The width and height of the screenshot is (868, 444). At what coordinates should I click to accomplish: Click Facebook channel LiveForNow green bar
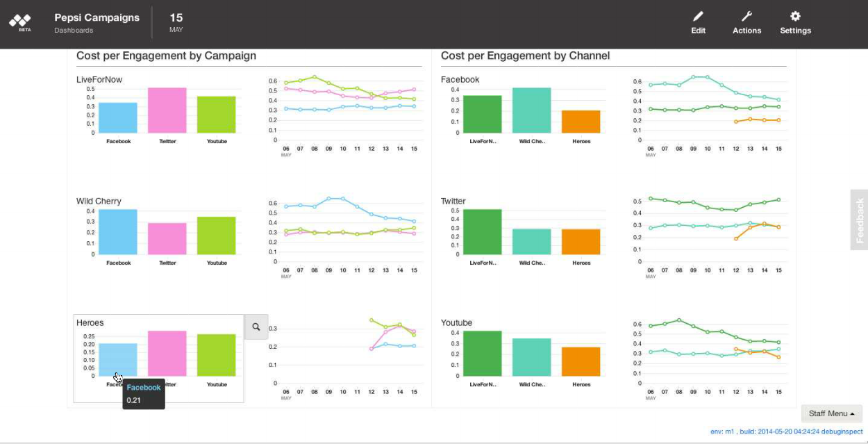coord(482,114)
